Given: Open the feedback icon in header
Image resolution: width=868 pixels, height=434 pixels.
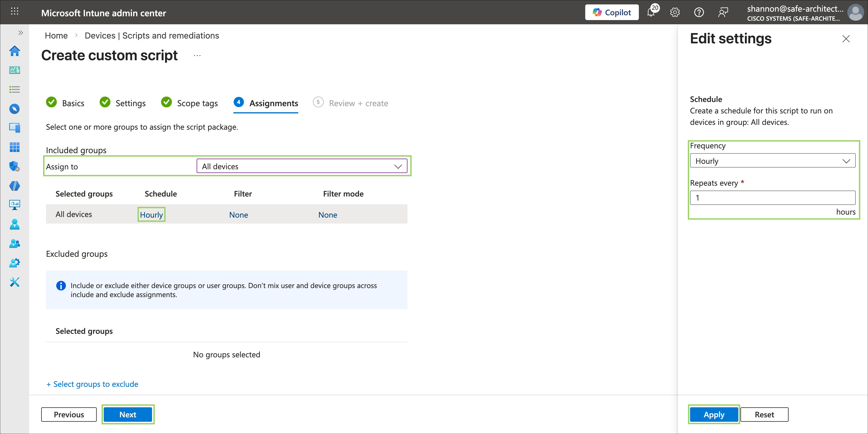Looking at the screenshot, I should click(723, 12).
